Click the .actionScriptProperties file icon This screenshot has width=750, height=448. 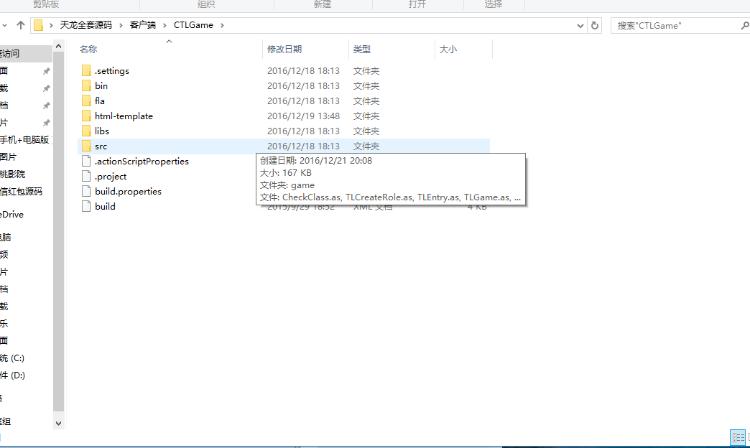pos(86,161)
